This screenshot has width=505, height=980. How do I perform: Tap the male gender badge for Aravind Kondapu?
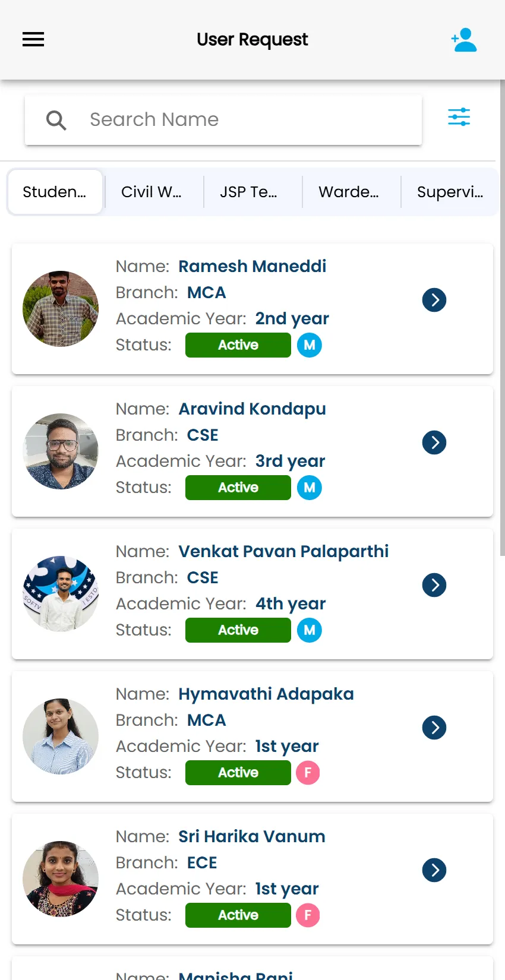(x=310, y=488)
